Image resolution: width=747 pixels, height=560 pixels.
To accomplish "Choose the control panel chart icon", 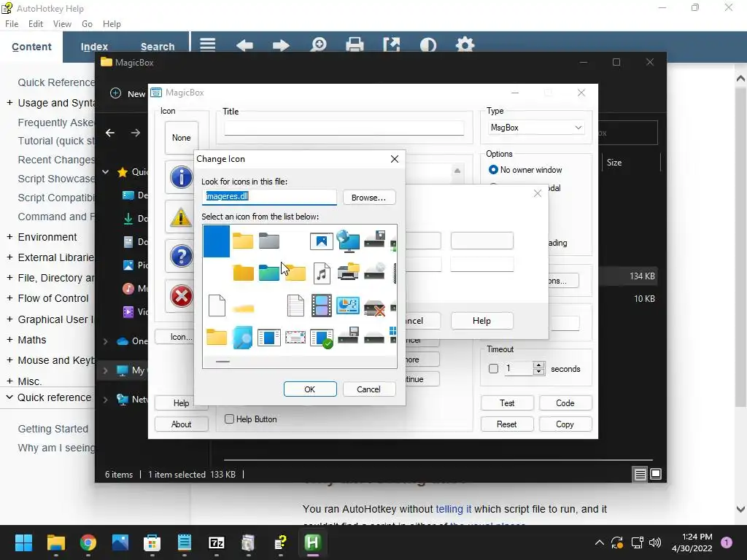I will point(348,306).
